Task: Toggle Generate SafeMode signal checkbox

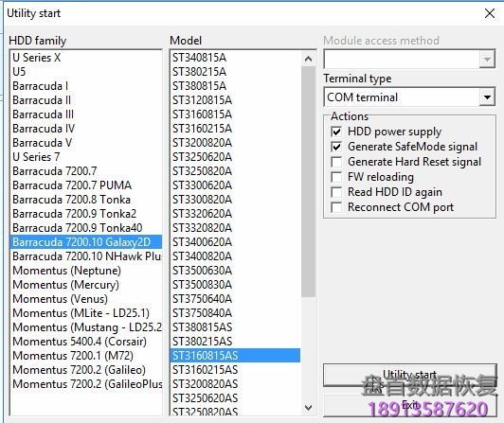Action: point(336,147)
